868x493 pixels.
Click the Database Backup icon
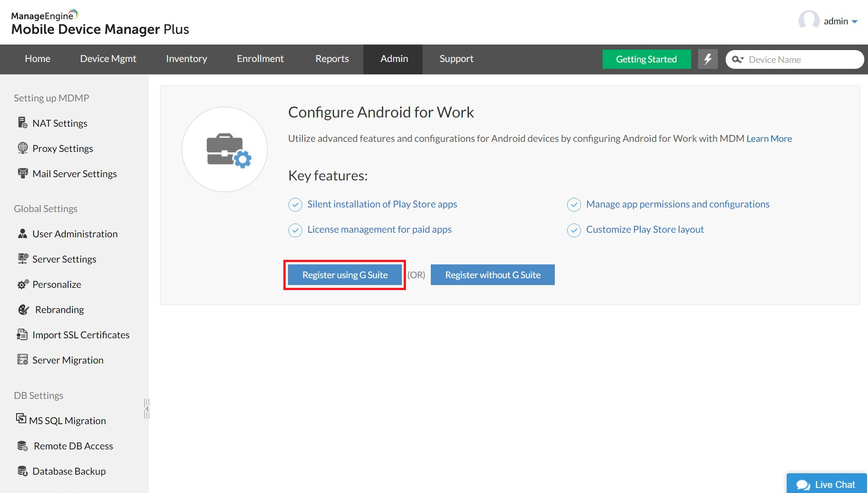coord(23,471)
